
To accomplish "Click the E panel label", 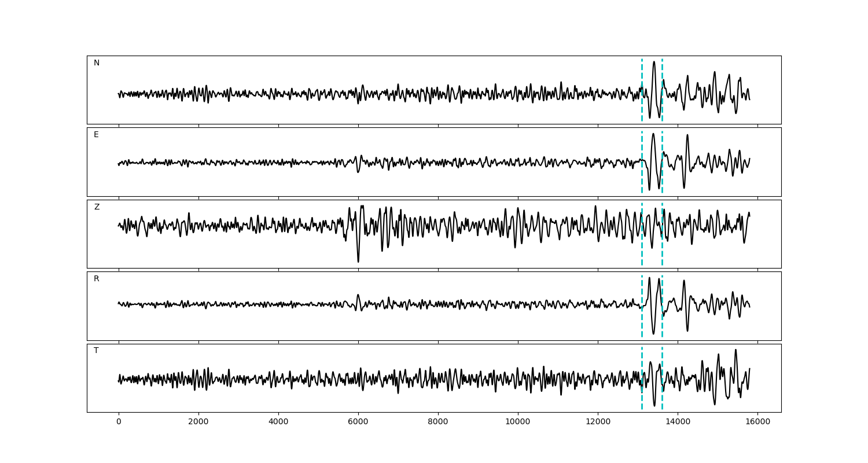I will click(96, 135).
